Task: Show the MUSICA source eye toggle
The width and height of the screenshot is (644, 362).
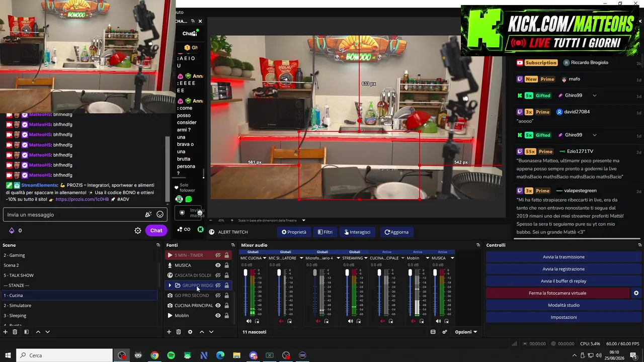Action: pos(218,265)
